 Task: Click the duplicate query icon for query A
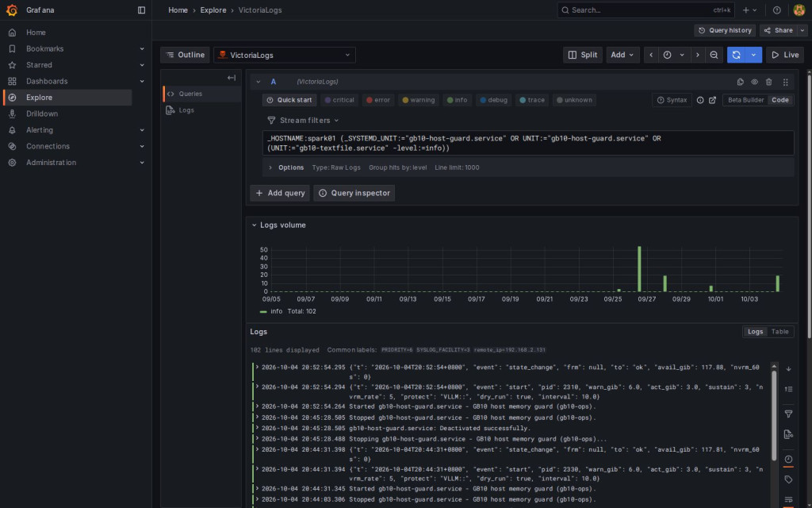click(740, 82)
